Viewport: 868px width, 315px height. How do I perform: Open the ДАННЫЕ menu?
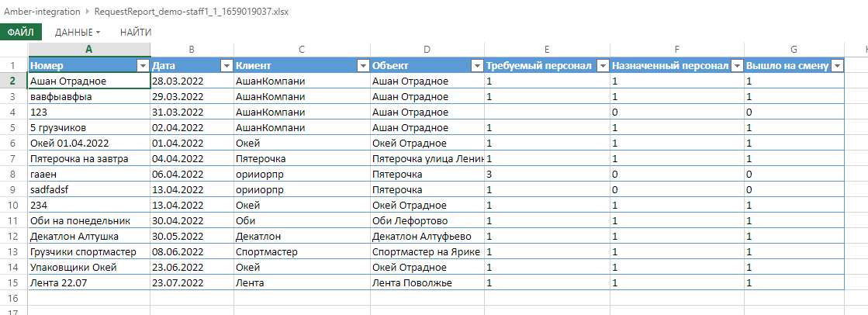tap(78, 32)
